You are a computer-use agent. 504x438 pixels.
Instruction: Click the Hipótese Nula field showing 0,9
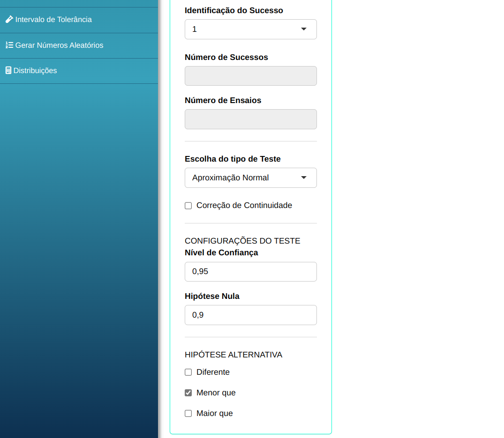coord(250,315)
